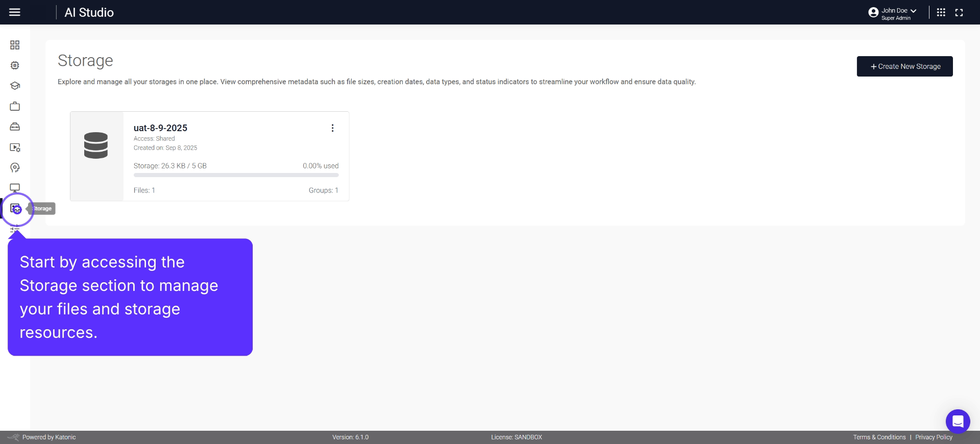Viewport: 980px width, 444px height.
Task: Open the toolbox icon in sidebar
Action: [x=15, y=127]
